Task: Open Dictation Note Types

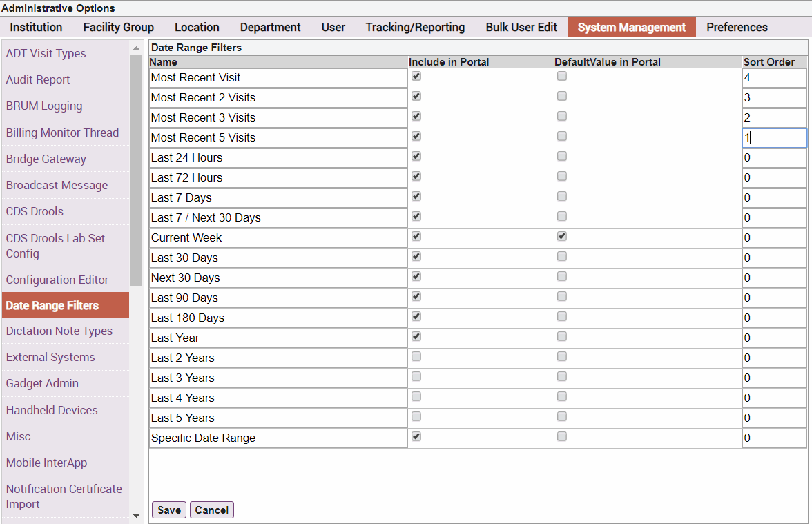Action: (65, 331)
